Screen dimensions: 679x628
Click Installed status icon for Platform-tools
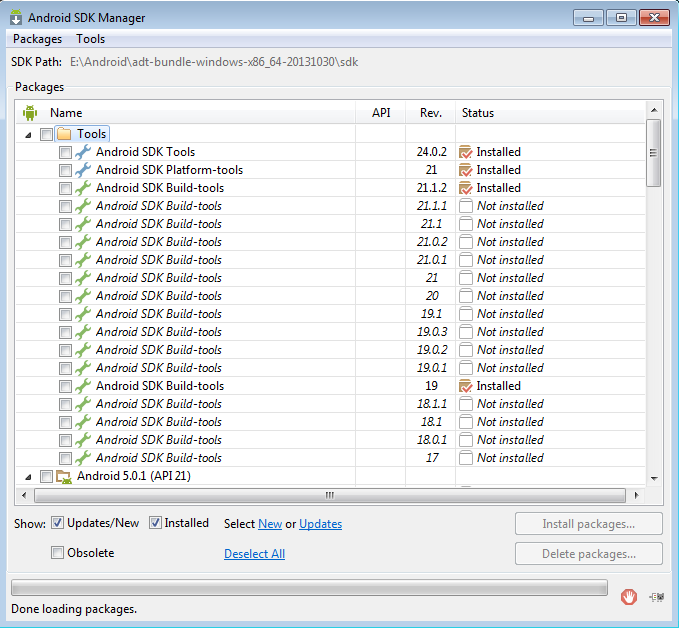click(x=466, y=170)
